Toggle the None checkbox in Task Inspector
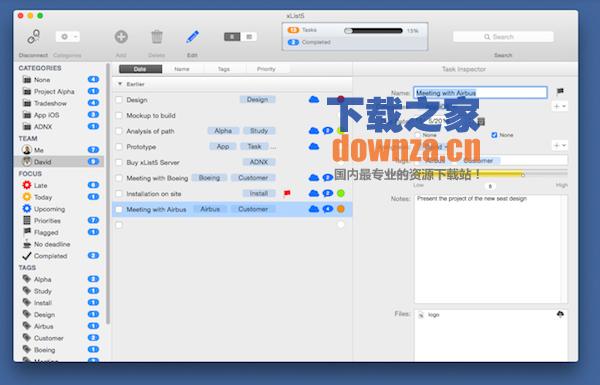Screen dimensions: 600x385 (x=494, y=135)
